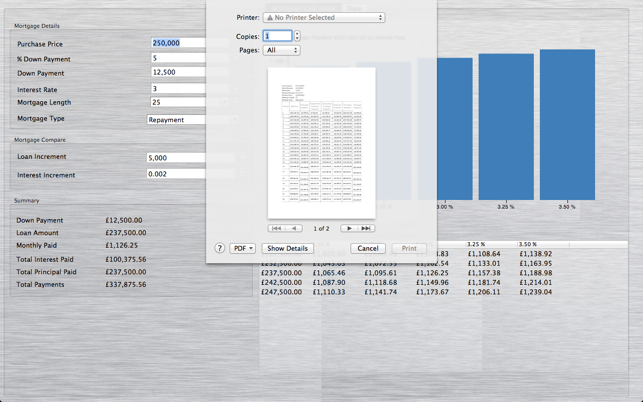Click Total Payments value £337,875.56
This screenshot has width=643, height=402.
click(x=126, y=285)
